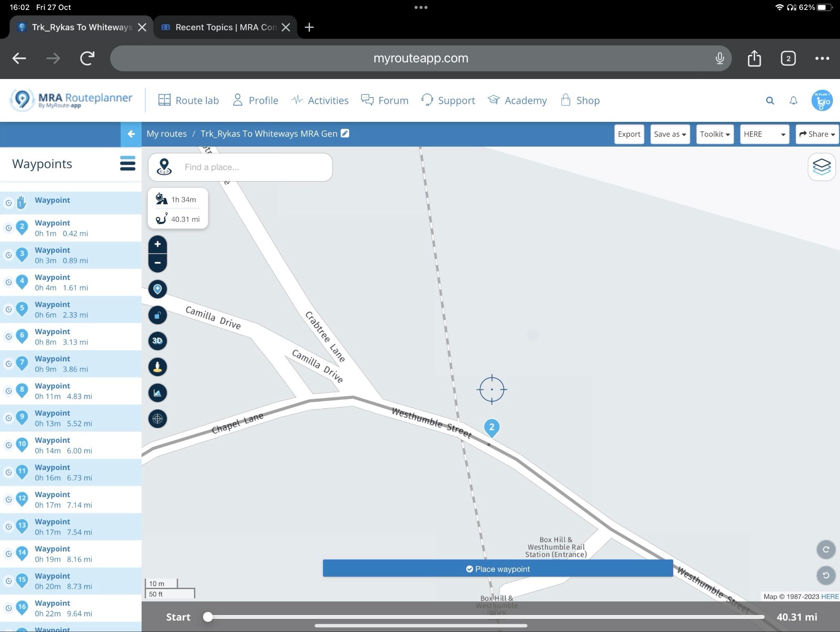This screenshot has width=840, height=632.
Task: Open the HERE copyright link
Action: pyautogui.click(x=830, y=596)
